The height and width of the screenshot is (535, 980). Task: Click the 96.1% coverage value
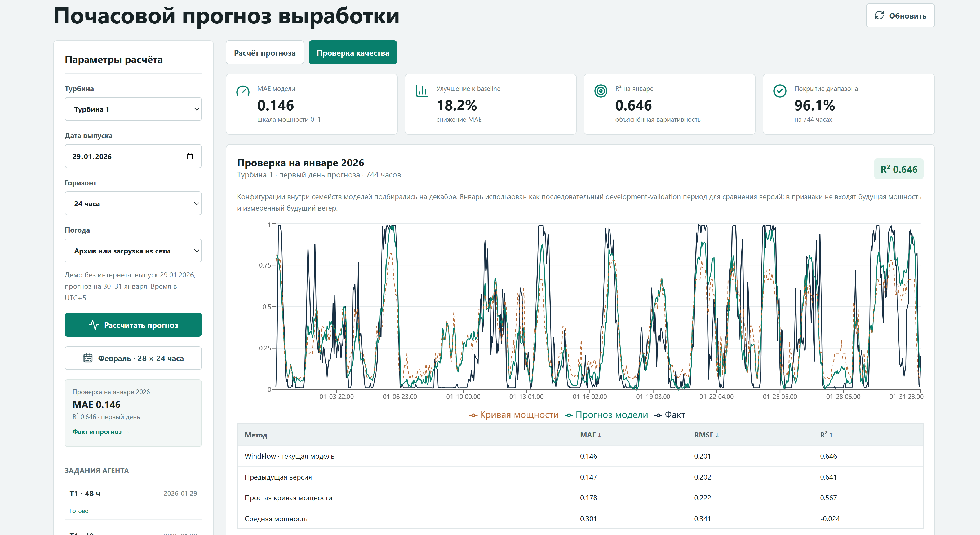(x=814, y=105)
